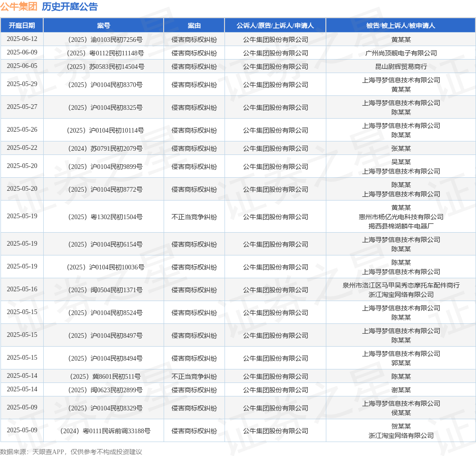Click defendant 吴某某

(401, 162)
